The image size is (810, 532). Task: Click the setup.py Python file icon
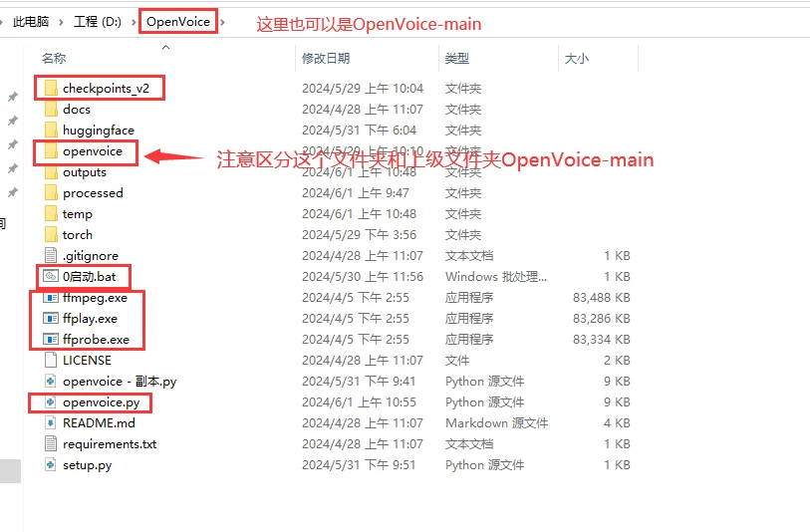coord(51,465)
